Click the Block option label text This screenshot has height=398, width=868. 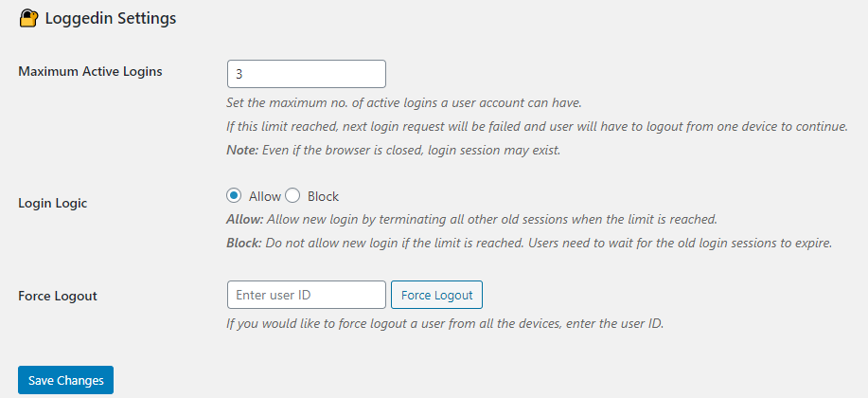(x=324, y=196)
